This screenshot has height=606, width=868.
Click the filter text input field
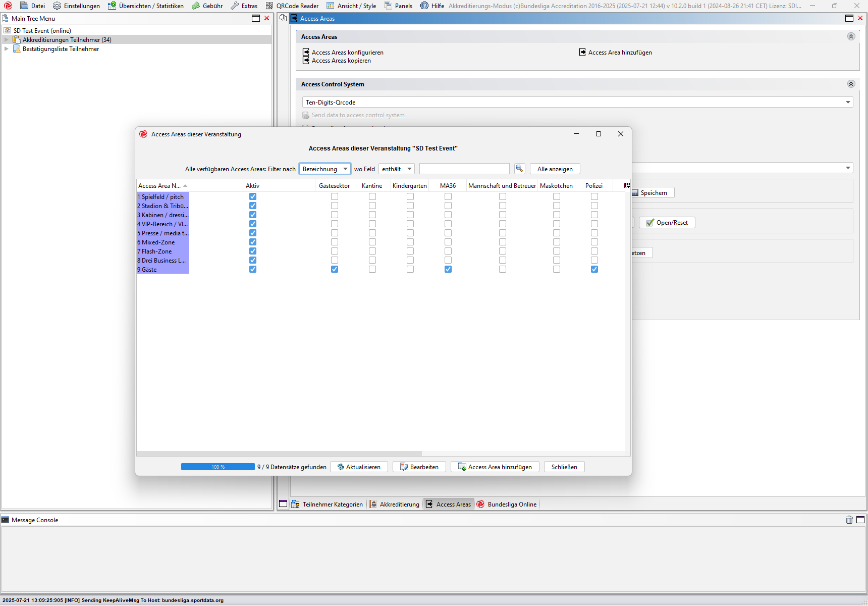tap(464, 169)
